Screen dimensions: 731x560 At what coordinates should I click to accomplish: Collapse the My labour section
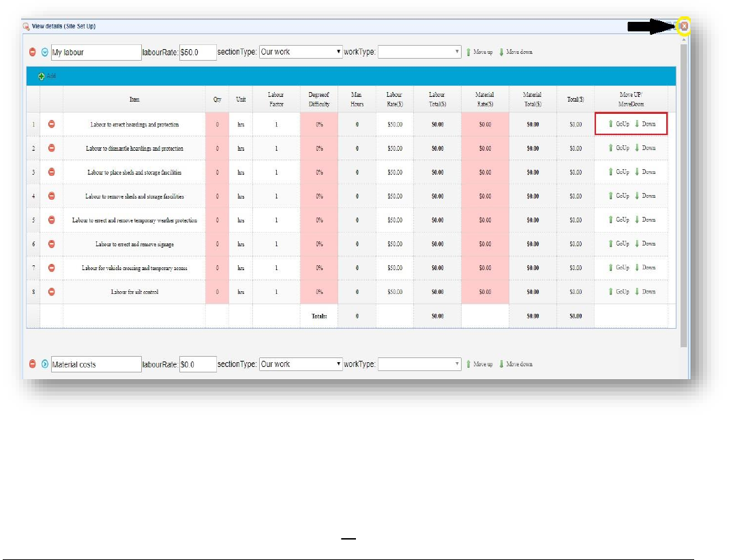point(45,53)
